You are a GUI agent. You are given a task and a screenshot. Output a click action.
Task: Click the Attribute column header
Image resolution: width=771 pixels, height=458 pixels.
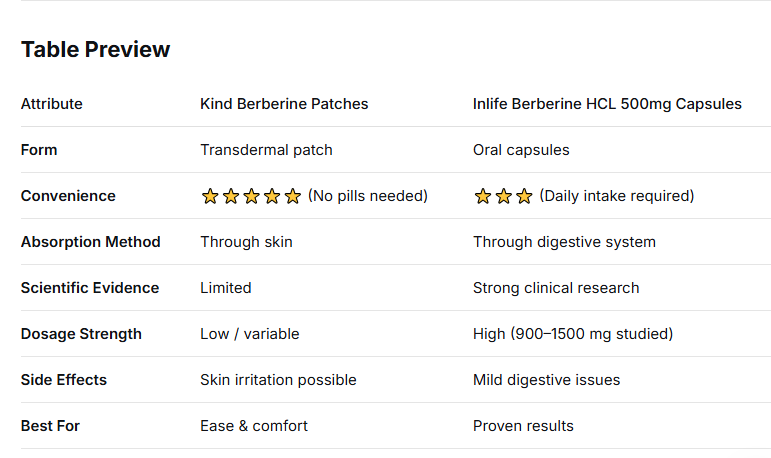pyautogui.click(x=52, y=104)
